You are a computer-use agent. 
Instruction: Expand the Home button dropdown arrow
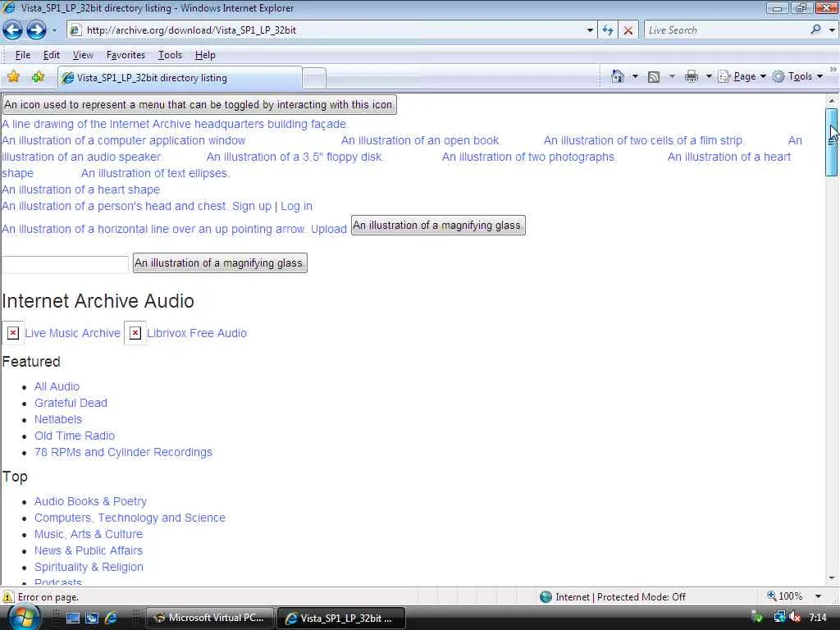[636, 76]
